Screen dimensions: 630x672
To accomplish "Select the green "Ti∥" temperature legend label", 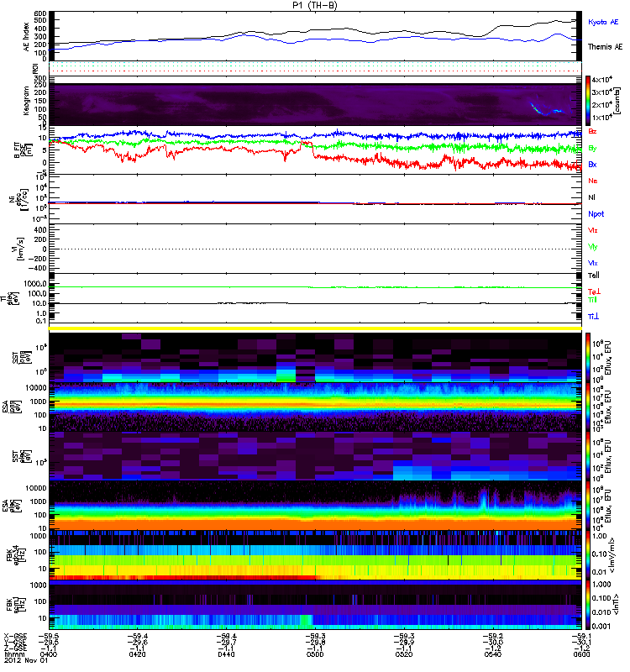I will [x=592, y=300].
